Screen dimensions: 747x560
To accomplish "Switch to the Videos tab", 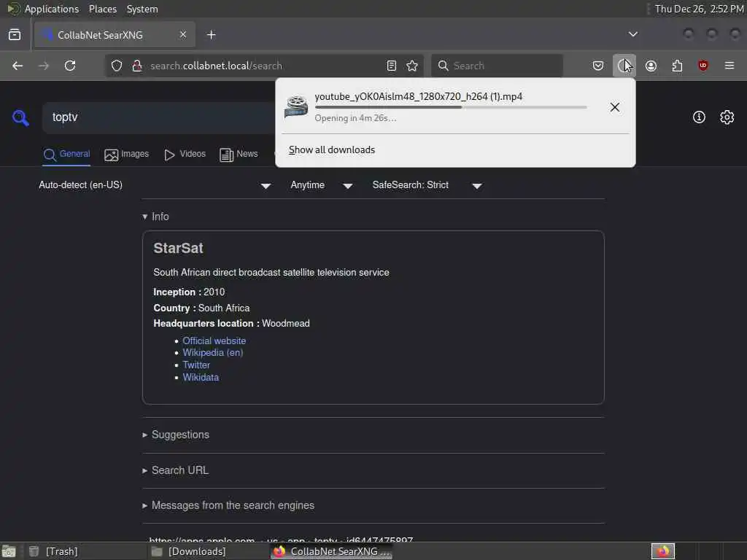I will 185,155.
